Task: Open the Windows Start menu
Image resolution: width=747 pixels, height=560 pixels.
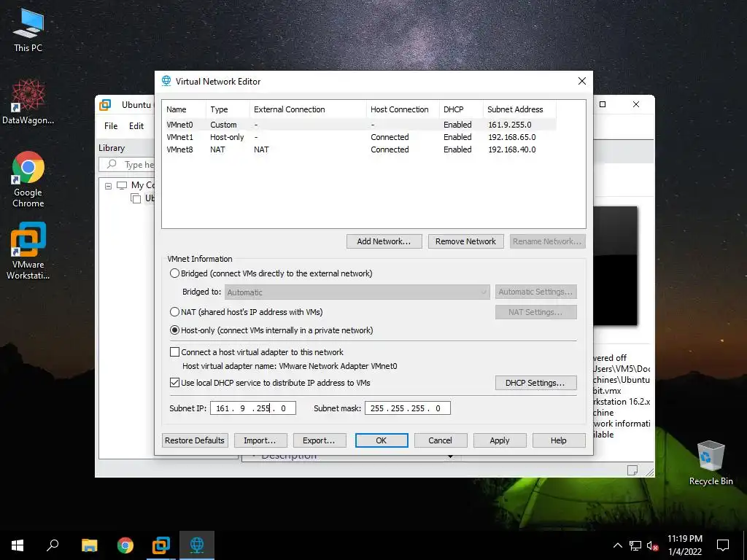Action: (18, 545)
